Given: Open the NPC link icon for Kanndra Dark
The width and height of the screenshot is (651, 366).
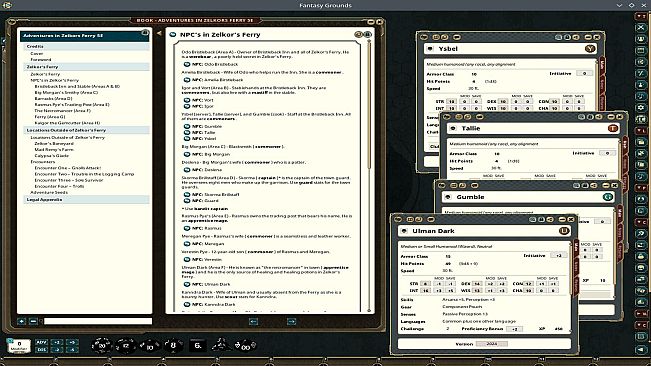Looking at the screenshot, I should pyautogui.click(x=187, y=304).
